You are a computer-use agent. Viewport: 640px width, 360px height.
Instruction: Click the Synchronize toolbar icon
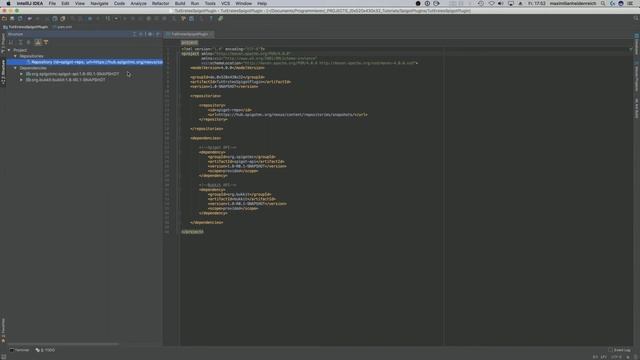click(x=20, y=18)
